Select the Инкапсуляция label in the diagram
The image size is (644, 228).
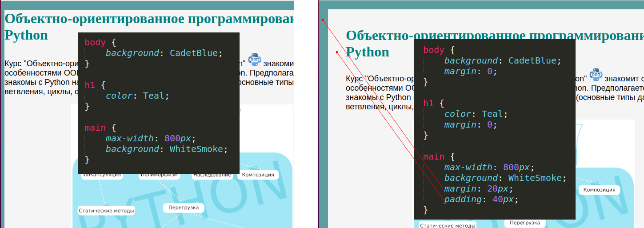pyautogui.click(x=102, y=175)
